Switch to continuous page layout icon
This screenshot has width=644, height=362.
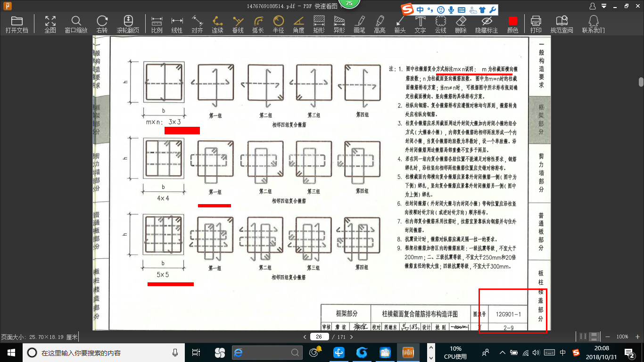(594, 337)
